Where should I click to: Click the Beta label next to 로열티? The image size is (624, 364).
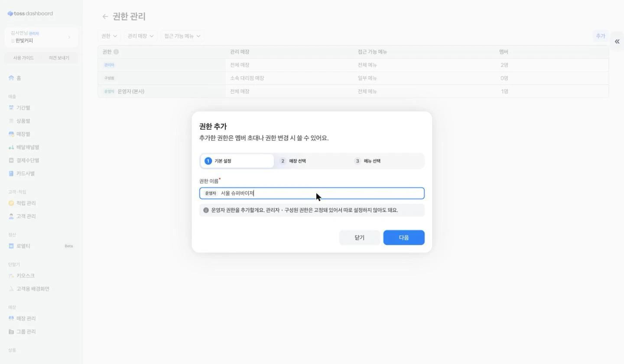point(68,246)
